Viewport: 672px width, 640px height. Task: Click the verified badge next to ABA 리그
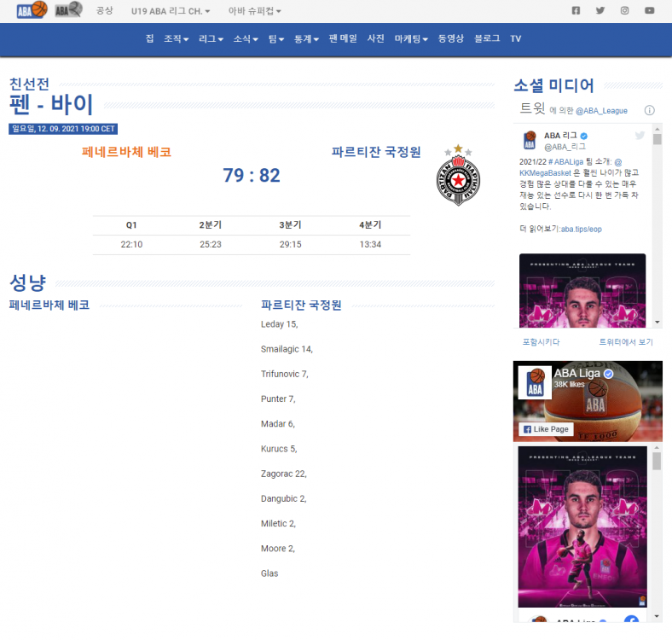tap(583, 136)
